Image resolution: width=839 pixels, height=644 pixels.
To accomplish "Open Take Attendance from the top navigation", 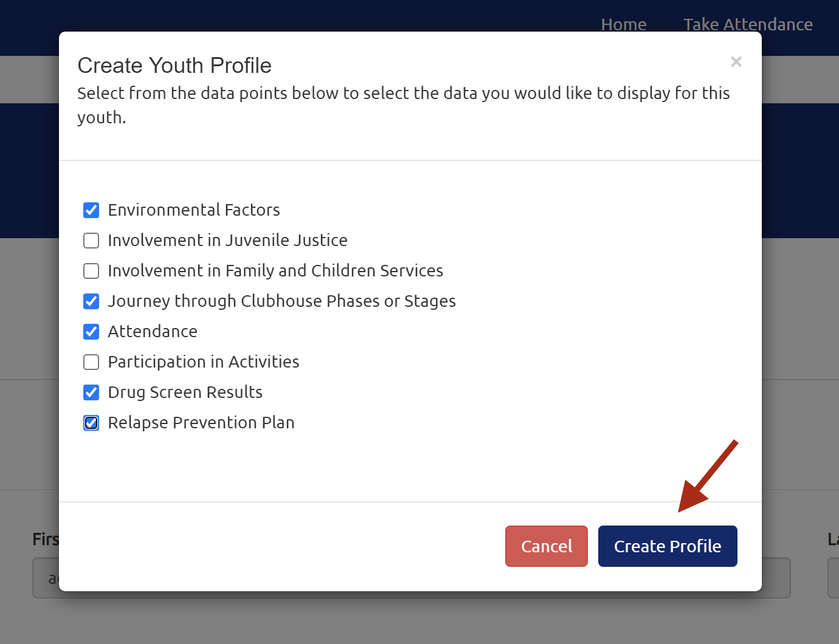I will (747, 24).
